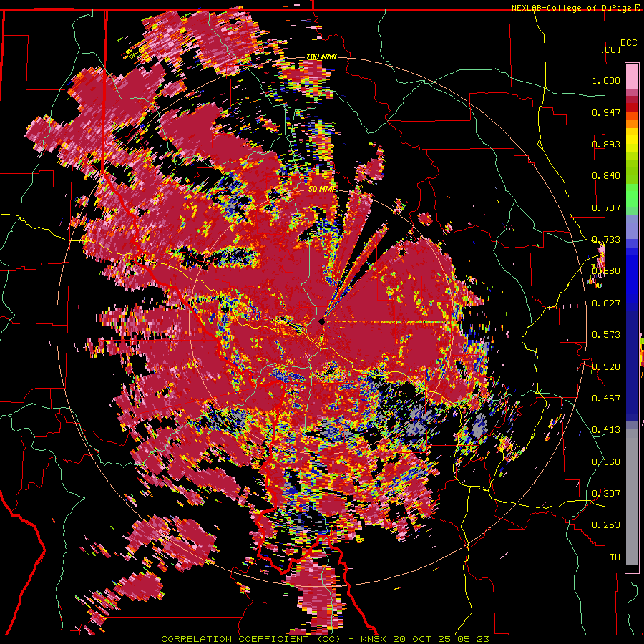
Task: Click the [CC] label above the color scale
Action: (x=610, y=49)
